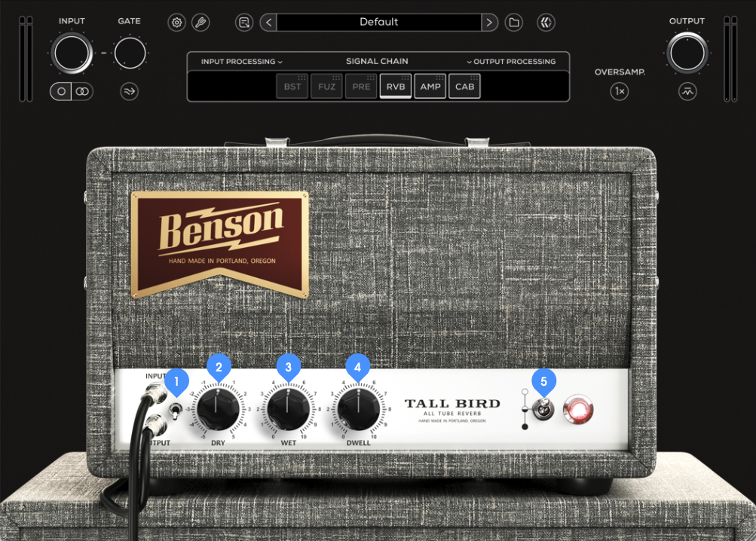Click the output waveform icon below Output knob
This screenshot has height=541, width=756.
click(x=687, y=92)
